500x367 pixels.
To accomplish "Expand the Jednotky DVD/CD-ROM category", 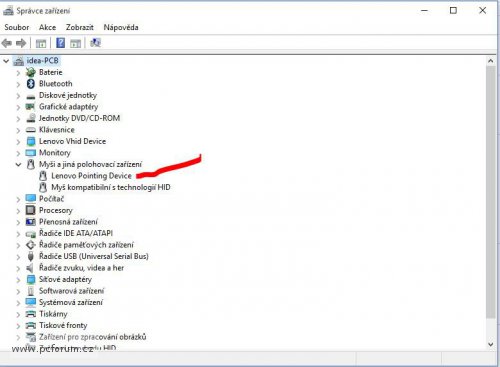I will 18,119.
